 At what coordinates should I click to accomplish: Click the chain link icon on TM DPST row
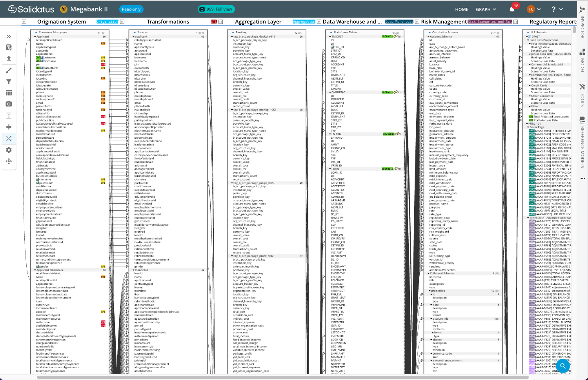[395, 36]
